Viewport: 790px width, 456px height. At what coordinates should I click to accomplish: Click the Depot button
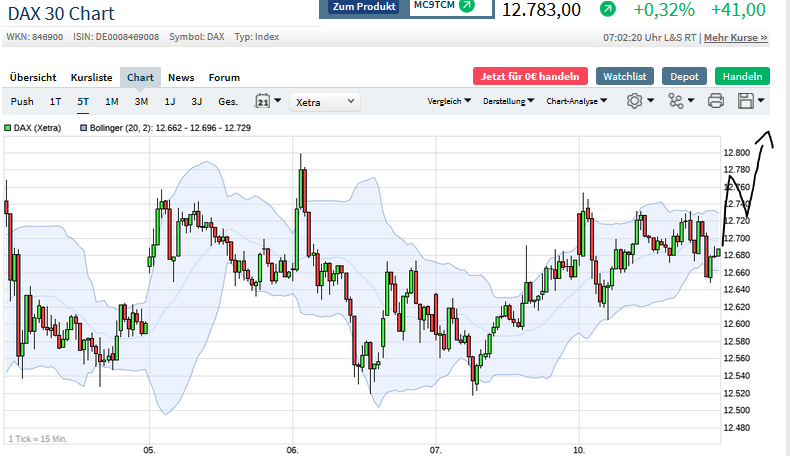coord(684,77)
